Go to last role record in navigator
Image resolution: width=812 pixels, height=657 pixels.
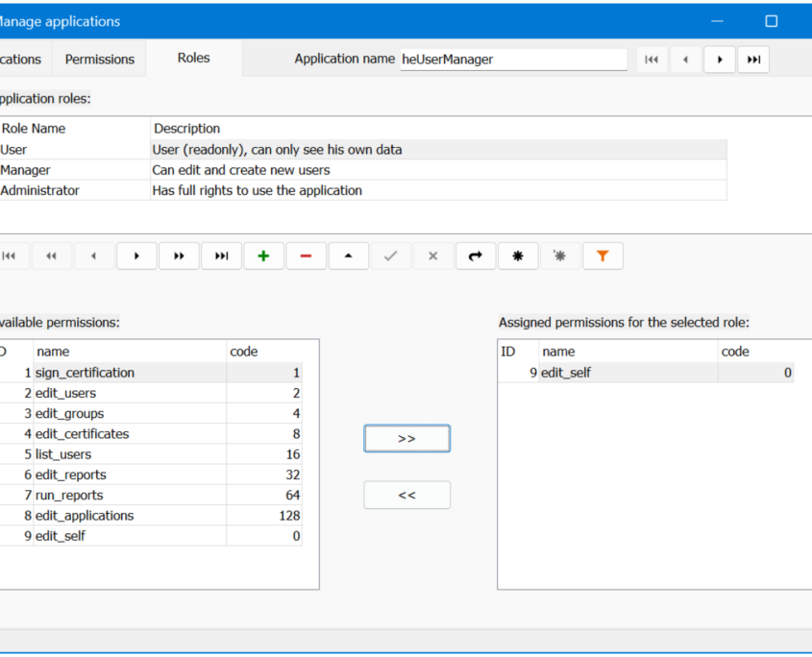pos(222,255)
